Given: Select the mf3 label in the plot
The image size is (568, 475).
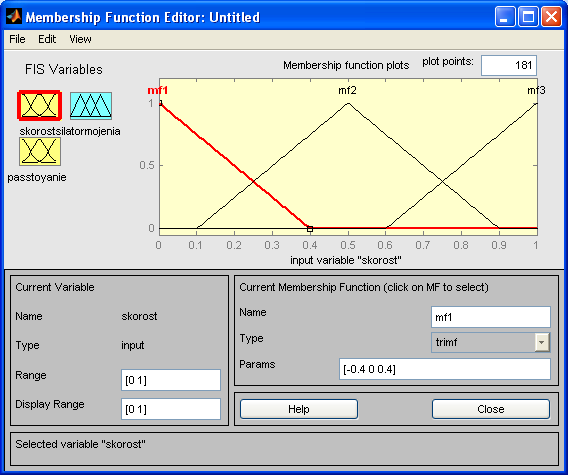Looking at the screenshot, I should (x=536, y=90).
